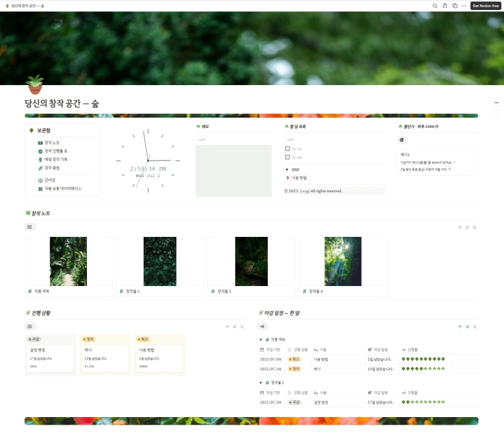504x436 pixels.
Task: Collapse the 창작물 2 group
Action: tap(261, 382)
